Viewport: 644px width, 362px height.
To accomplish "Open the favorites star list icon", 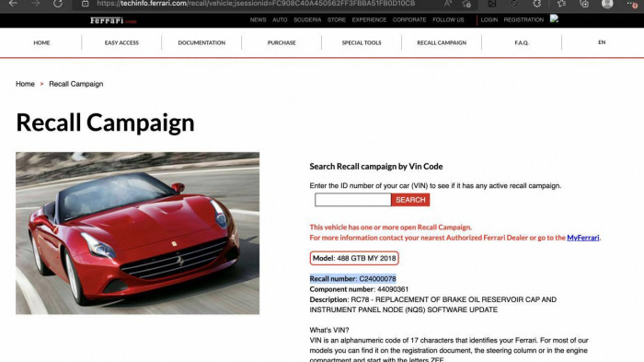I will tap(561, 4).
